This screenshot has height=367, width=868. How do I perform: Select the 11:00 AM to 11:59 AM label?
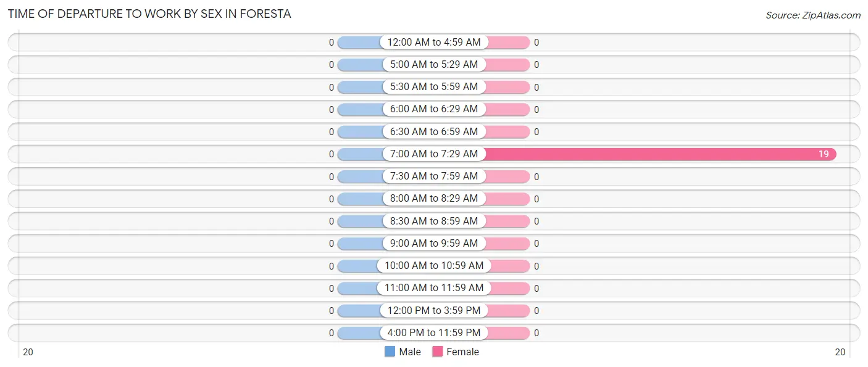pos(434,287)
